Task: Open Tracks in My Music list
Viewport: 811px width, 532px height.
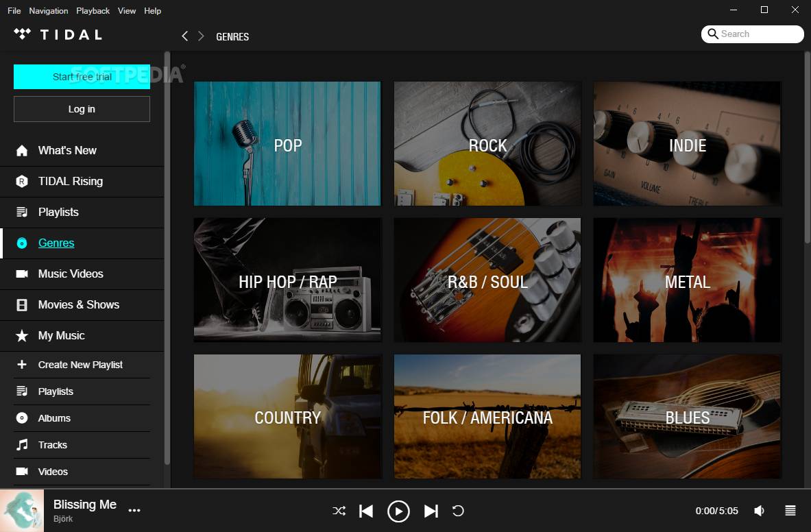Action: 82,445
